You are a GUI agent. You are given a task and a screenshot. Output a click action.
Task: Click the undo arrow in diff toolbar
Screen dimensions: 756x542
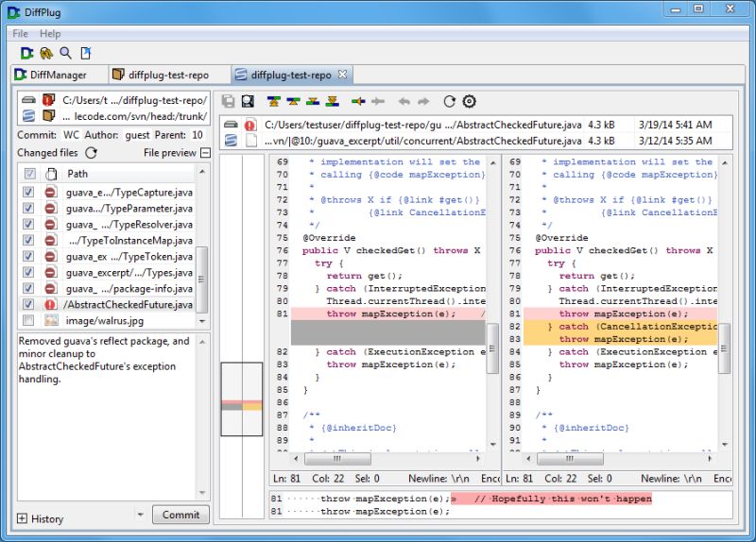404,101
